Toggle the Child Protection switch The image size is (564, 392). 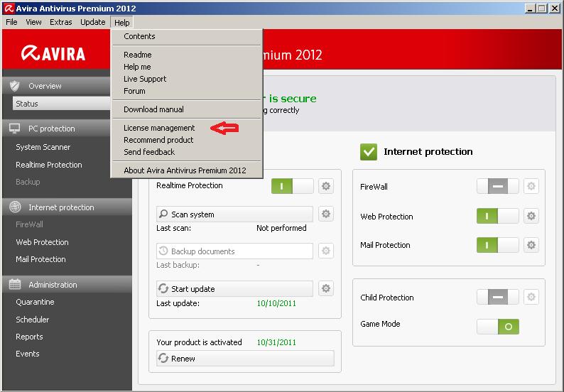click(x=498, y=297)
